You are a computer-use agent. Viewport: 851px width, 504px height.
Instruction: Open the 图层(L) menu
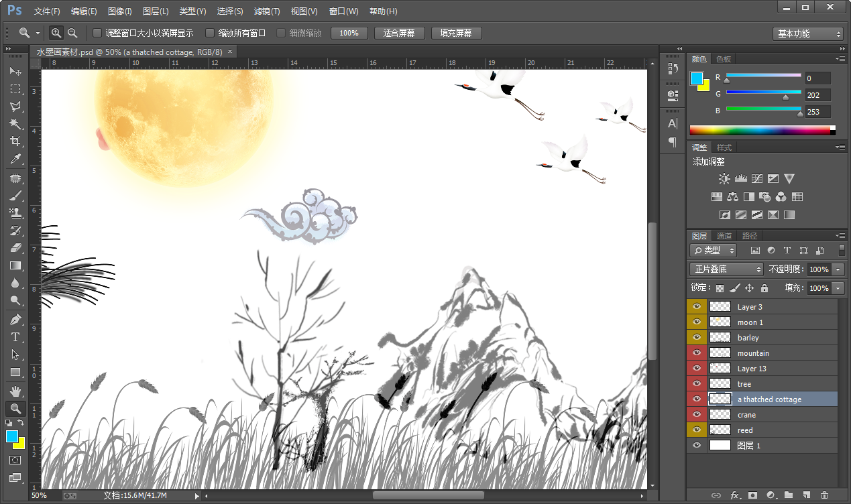coord(156,11)
